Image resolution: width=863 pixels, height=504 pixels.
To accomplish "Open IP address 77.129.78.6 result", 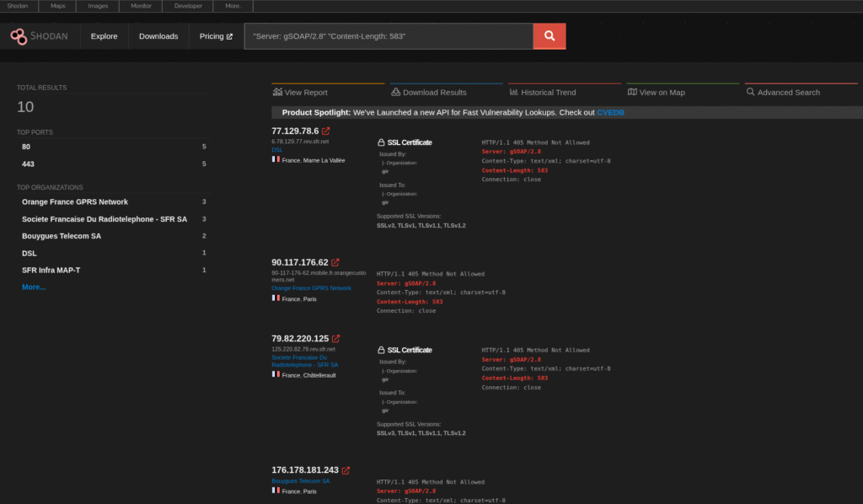I will click(295, 131).
